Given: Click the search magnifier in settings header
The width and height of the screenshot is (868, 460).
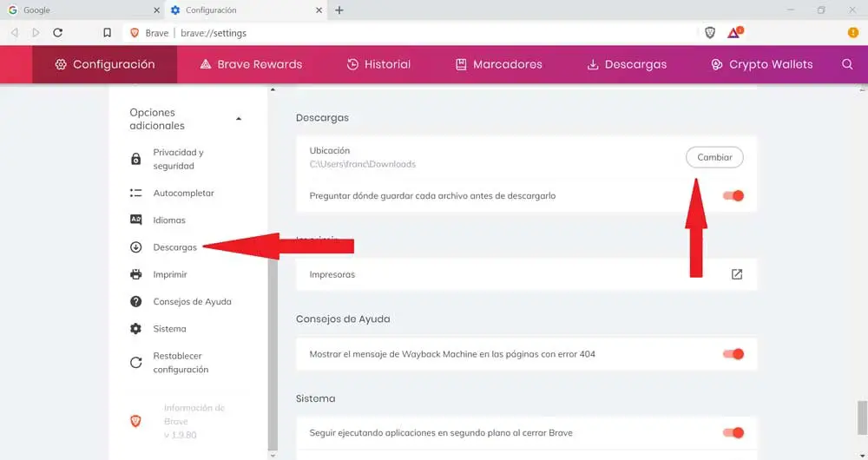Looking at the screenshot, I should [847, 64].
